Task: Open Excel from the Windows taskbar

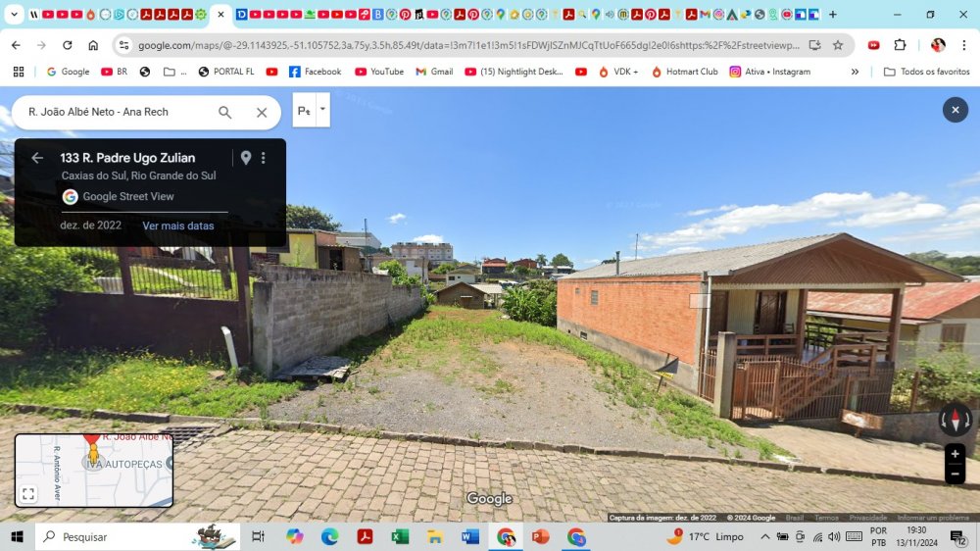Action: (x=400, y=536)
